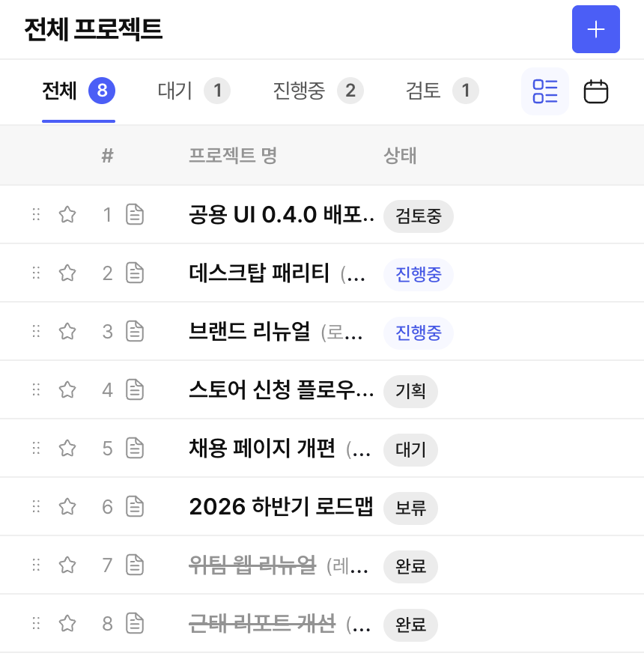Viewport: 644px width, 668px height.
Task: Open 완료 status of 위팀 웹 리뉴얼
Action: pyautogui.click(x=410, y=567)
